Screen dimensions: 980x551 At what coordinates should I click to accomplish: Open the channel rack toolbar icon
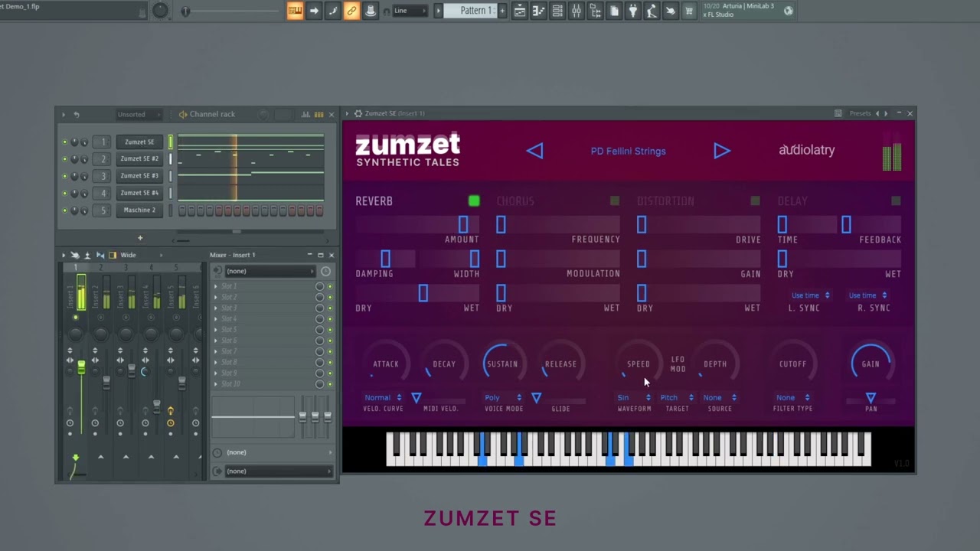pyautogui.click(x=557, y=11)
